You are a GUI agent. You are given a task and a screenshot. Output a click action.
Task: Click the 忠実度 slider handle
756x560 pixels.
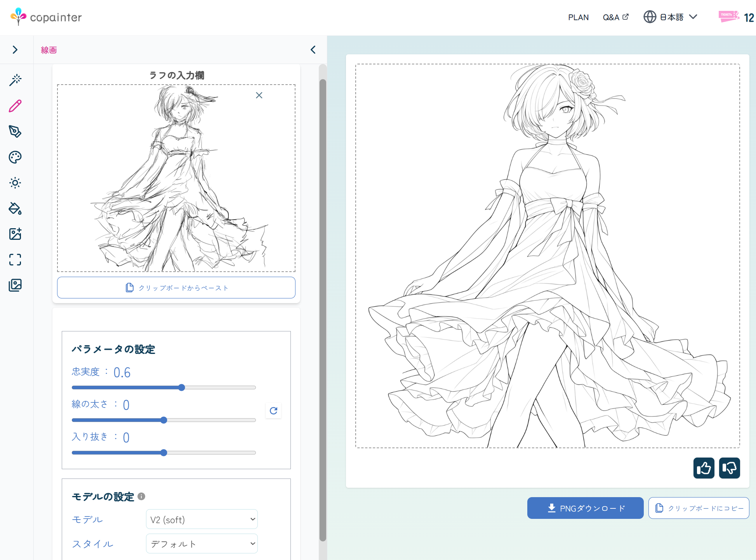tap(182, 387)
